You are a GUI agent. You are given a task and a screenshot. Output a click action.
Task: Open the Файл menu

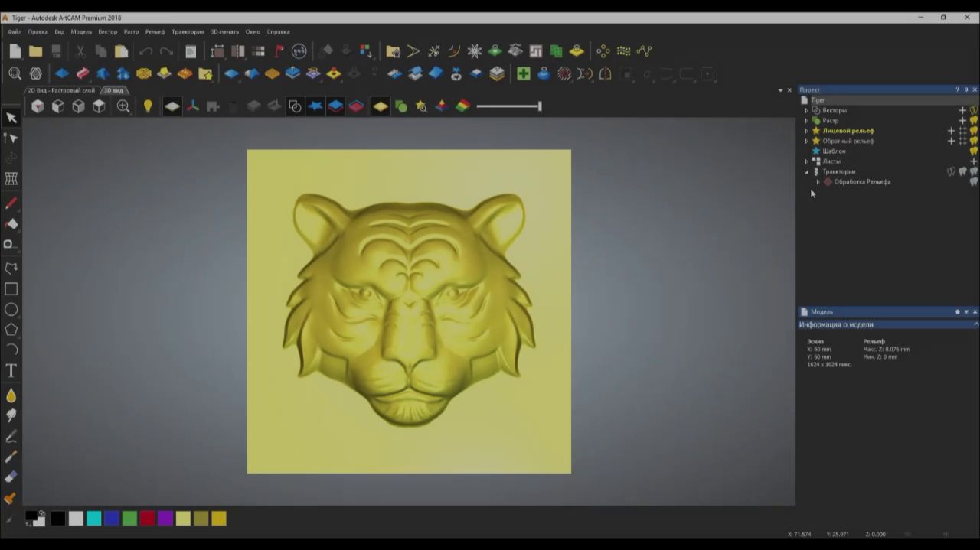pyautogui.click(x=15, y=32)
